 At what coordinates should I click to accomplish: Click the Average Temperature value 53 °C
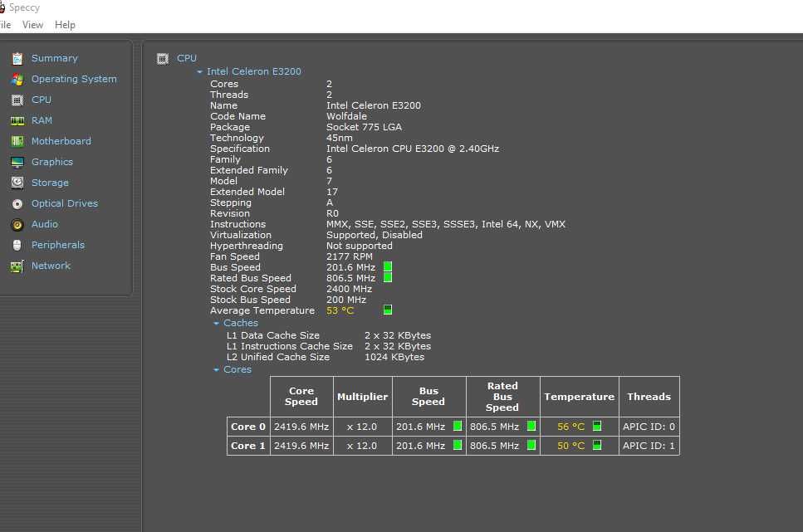(340, 310)
